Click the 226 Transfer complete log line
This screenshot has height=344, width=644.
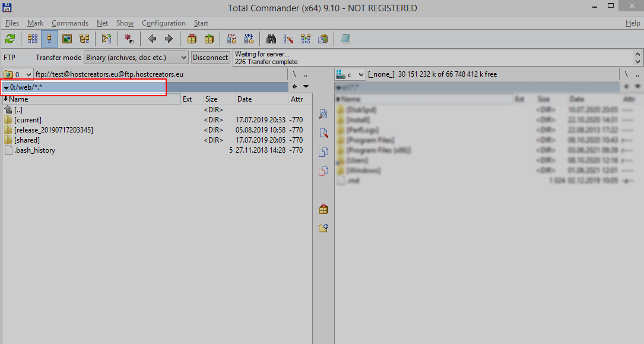[266, 62]
